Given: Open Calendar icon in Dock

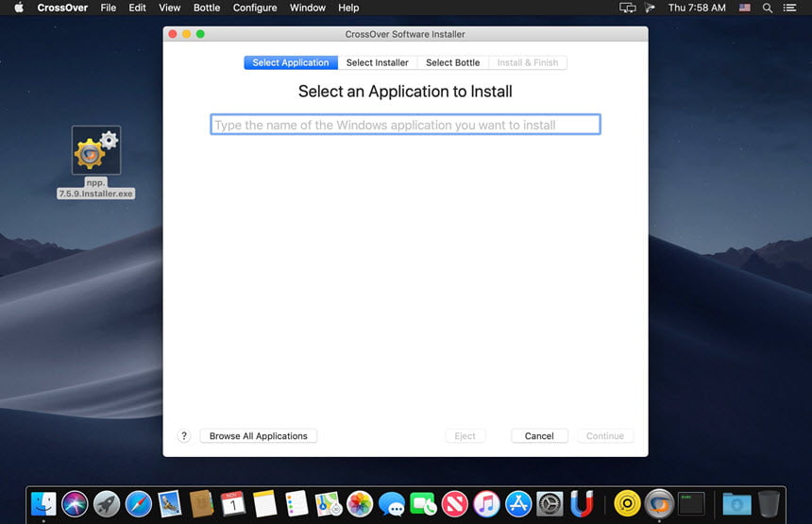Looking at the screenshot, I should click(x=233, y=503).
